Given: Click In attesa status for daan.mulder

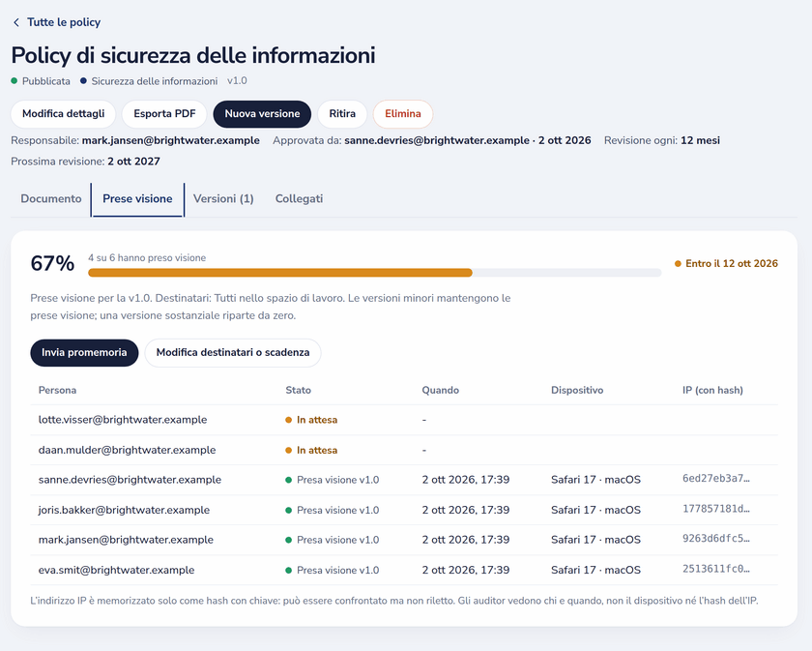Looking at the screenshot, I should 311,451.
